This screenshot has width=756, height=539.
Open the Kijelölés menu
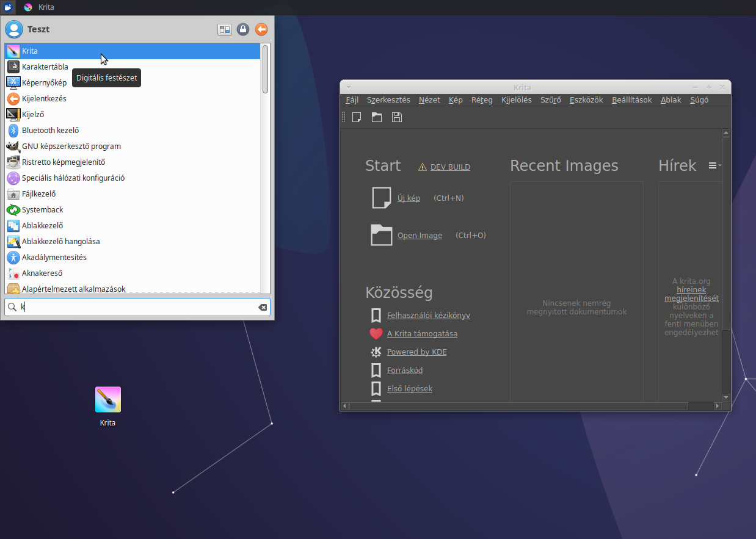tap(517, 100)
